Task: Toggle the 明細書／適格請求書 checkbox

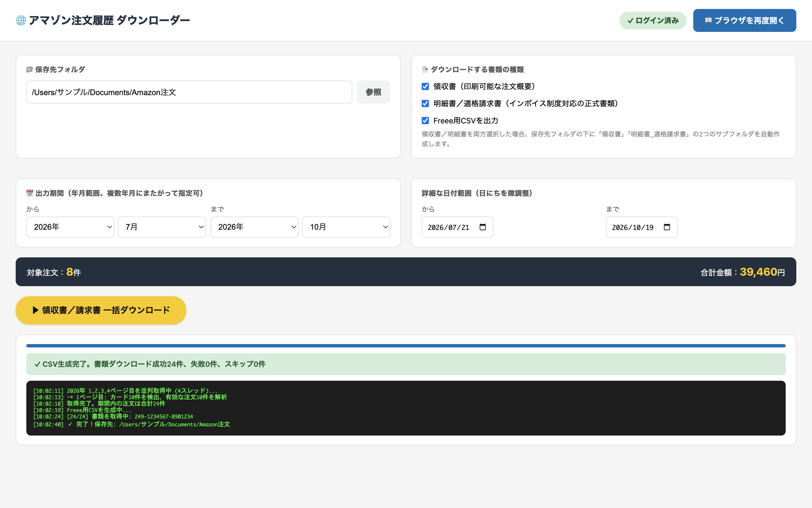Action: 425,104
